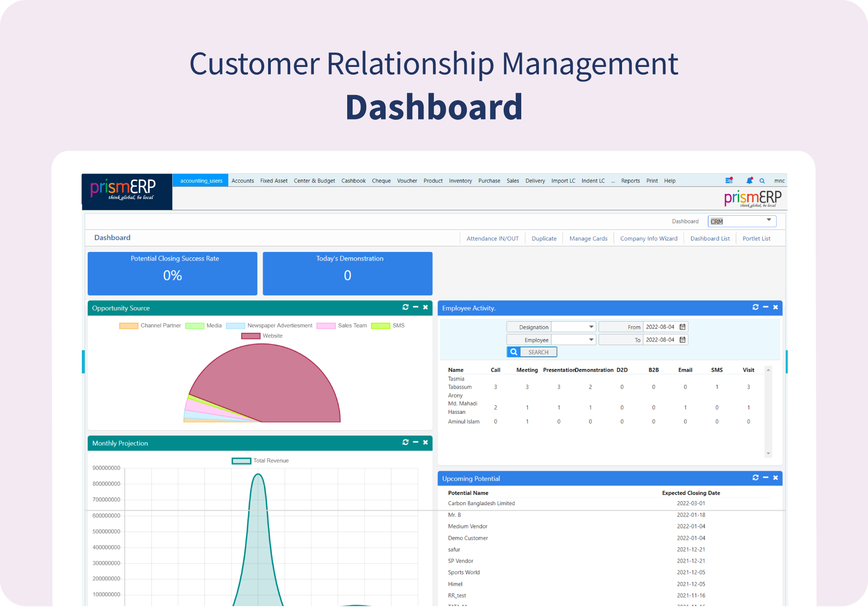Click the notification bell icon
This screenshot has height=607, width=868.
(749, 180)
